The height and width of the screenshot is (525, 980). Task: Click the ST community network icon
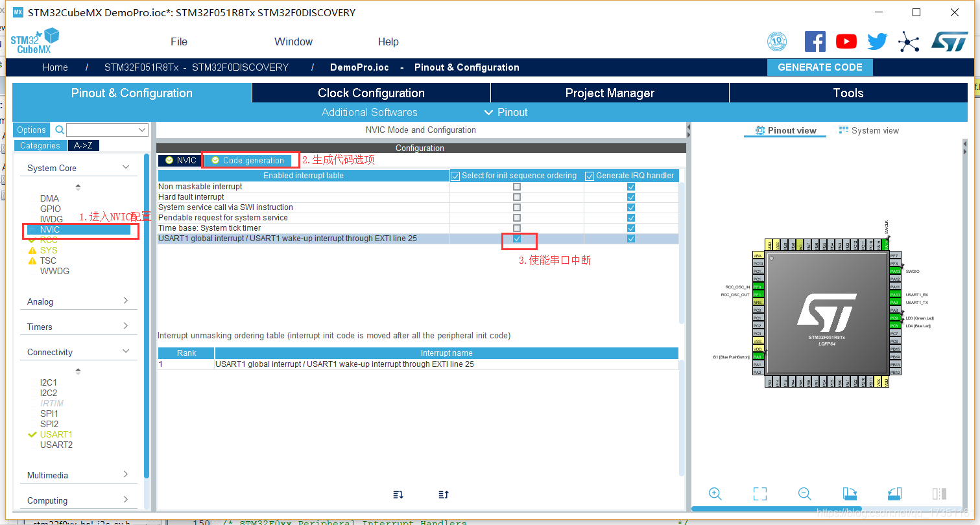pos(909,42)
